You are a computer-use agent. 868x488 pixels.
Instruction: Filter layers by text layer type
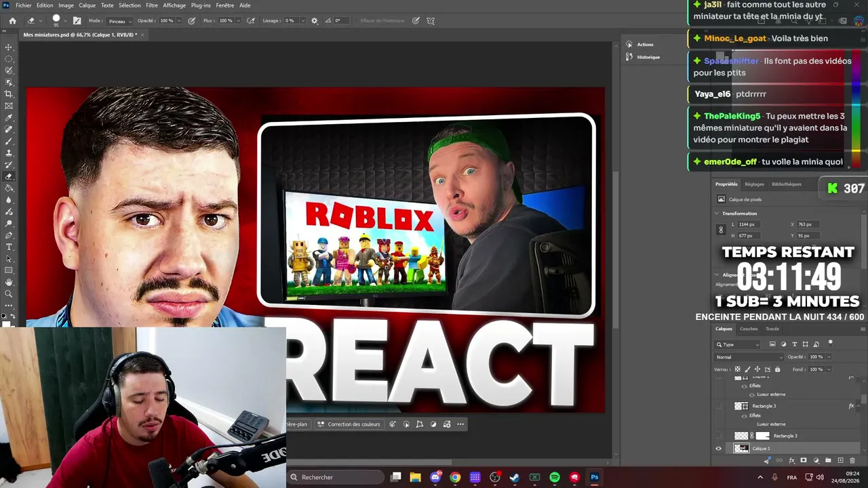click(795, 344)
